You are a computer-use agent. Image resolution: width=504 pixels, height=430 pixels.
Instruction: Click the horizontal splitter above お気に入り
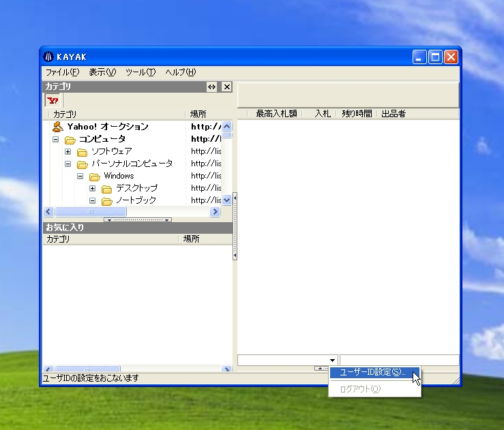138,220
